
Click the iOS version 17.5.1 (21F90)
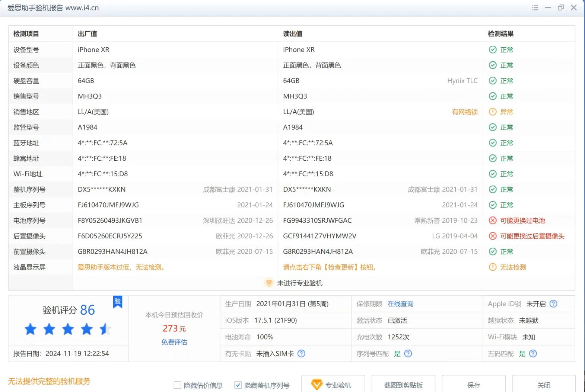pos(276,320)
